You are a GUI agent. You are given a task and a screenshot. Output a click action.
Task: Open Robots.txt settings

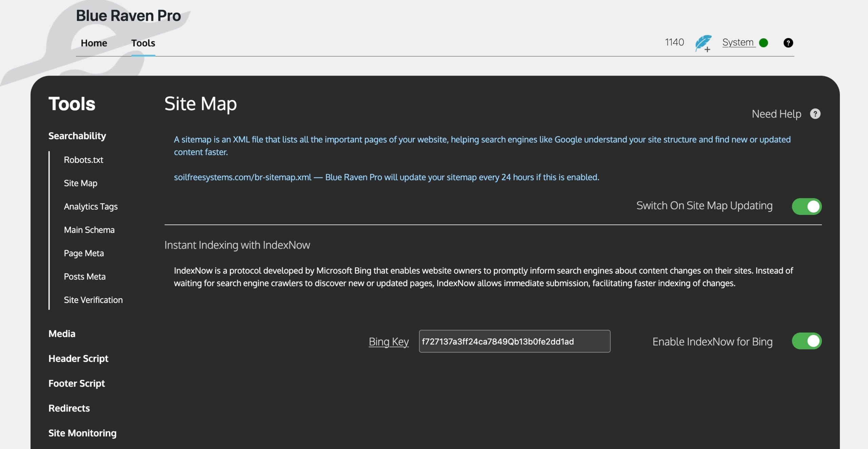pos(83,160)
